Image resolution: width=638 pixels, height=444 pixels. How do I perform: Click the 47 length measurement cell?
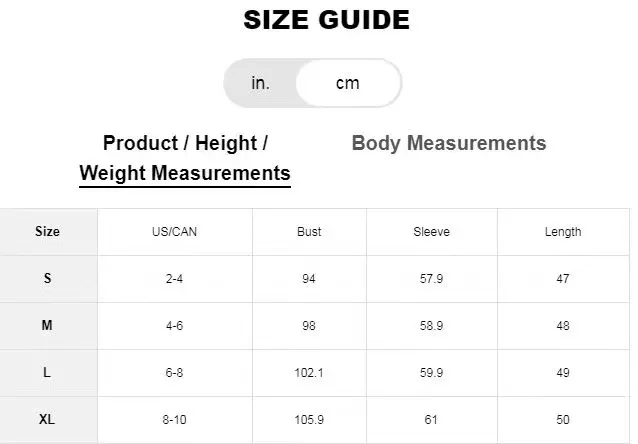tap(562, 279)
